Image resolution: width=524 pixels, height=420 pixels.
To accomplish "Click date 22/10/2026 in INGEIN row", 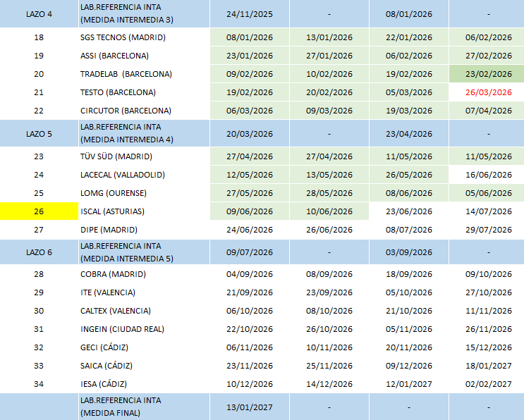I will coord(249,329).
